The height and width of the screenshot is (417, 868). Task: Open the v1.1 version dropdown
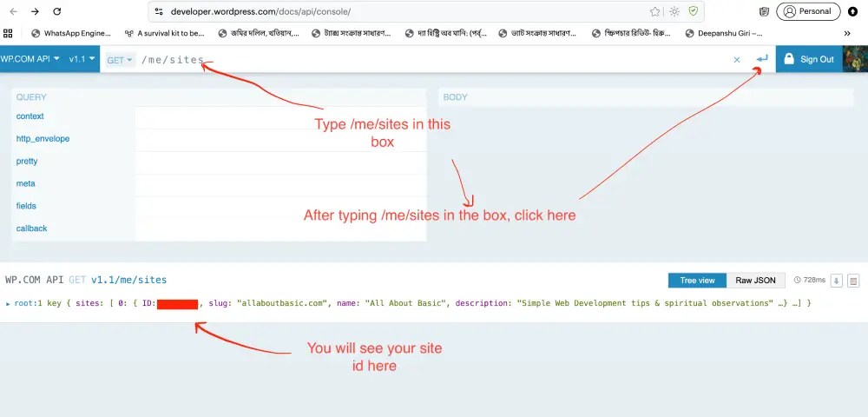[x=82, y=59]
